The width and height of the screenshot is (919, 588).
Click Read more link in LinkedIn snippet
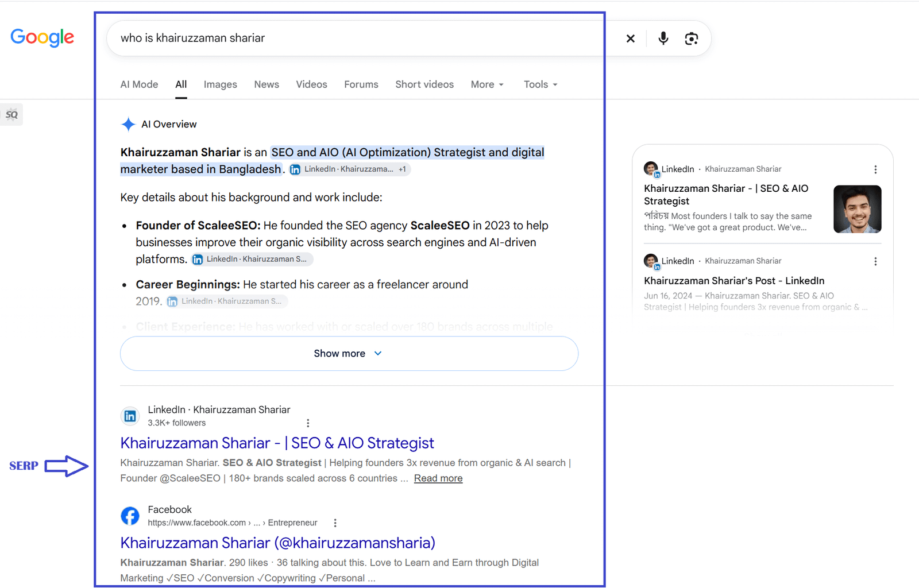pos(438,478)
